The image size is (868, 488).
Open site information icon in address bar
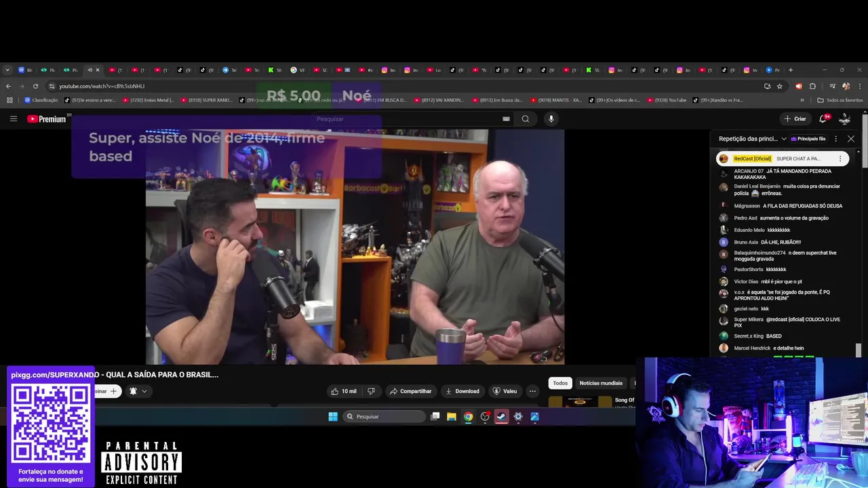click(x=52, y=86)
